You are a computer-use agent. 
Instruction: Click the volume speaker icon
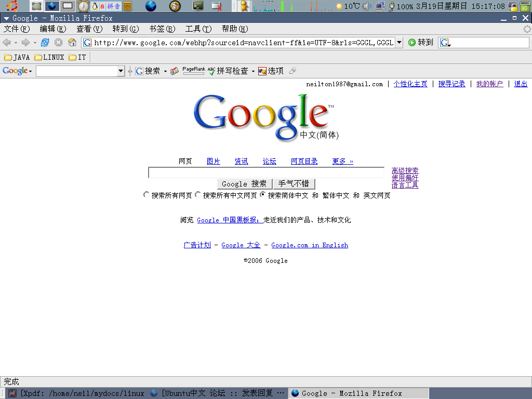coord(367,6)
